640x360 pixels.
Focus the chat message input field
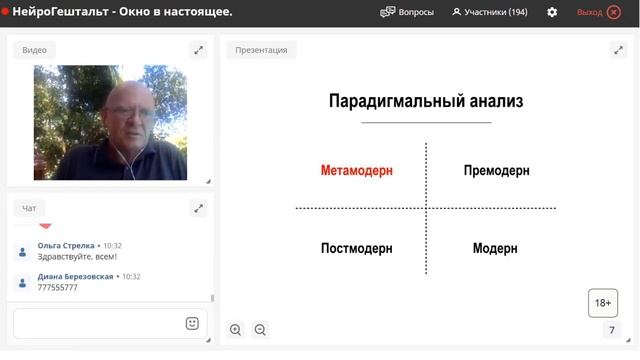coord(110,323)
